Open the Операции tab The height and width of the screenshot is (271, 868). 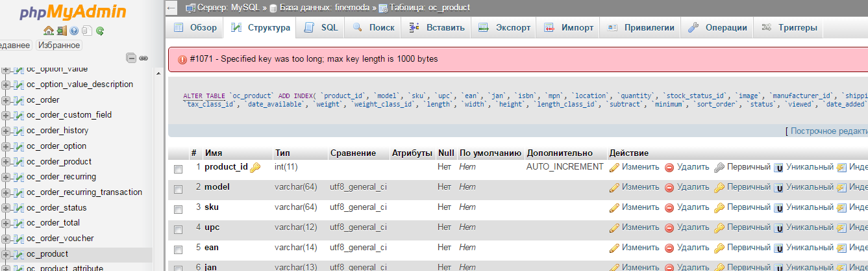(x=718, y=28)
